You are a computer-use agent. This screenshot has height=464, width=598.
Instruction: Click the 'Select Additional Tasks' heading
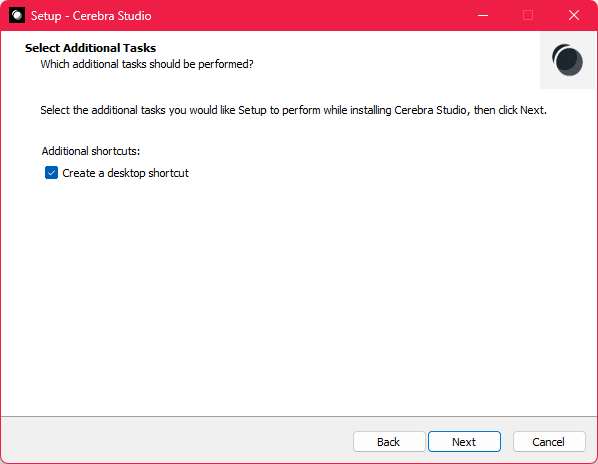click(x=90, y=48)
